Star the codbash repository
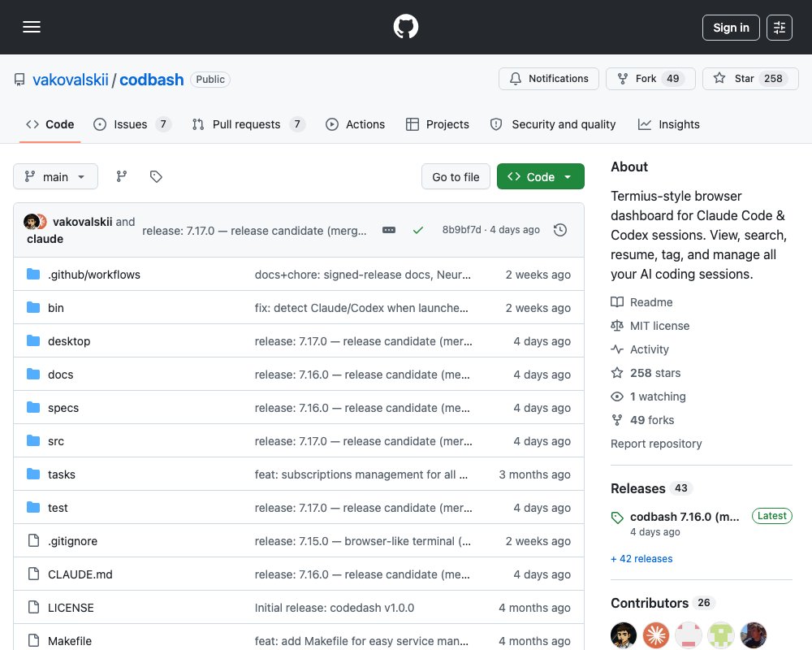This screenshot has width=812, height=650. coord(749,78)
